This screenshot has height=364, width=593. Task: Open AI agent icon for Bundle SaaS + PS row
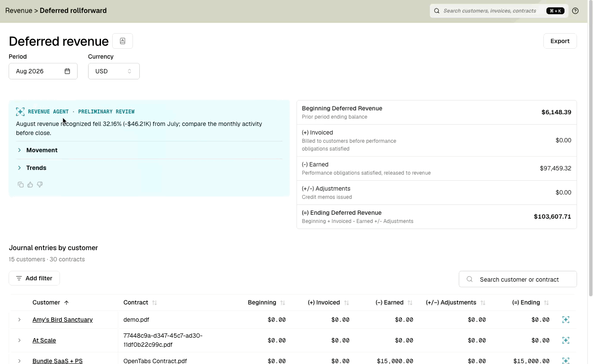coord(566,361)
